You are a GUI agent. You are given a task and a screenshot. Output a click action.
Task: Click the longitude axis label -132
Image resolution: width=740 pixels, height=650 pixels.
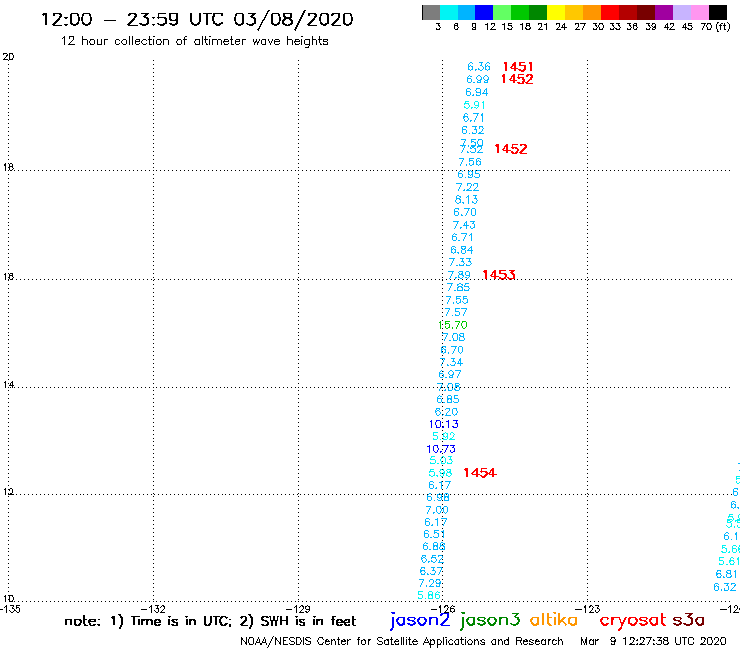point(154,609)
